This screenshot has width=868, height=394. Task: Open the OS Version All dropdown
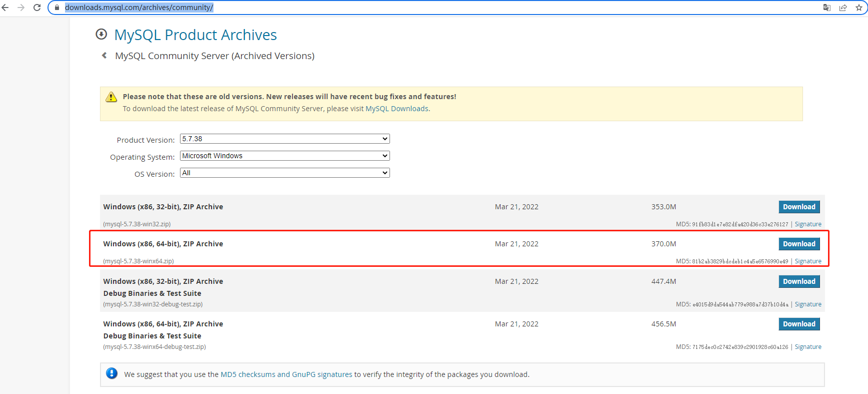pos(285,173)
